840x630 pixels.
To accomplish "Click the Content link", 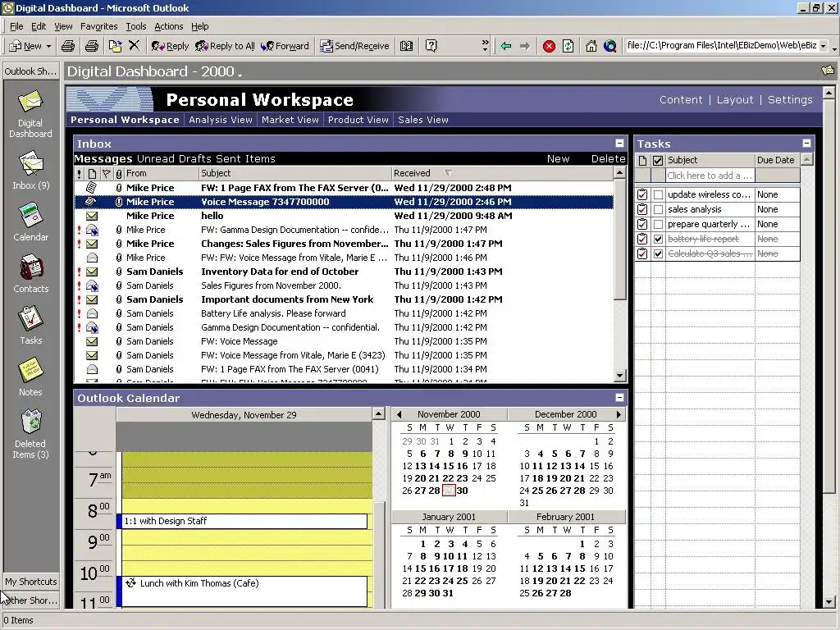I will 681,99.
